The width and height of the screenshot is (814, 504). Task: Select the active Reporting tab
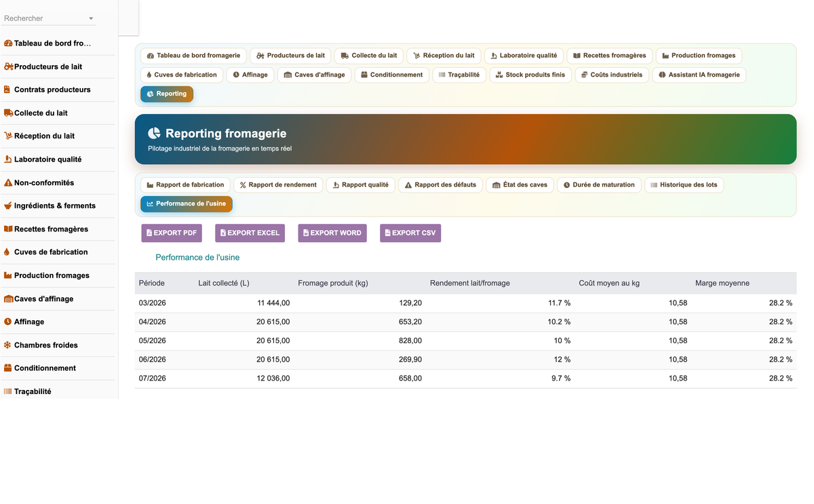coord(167,94)
